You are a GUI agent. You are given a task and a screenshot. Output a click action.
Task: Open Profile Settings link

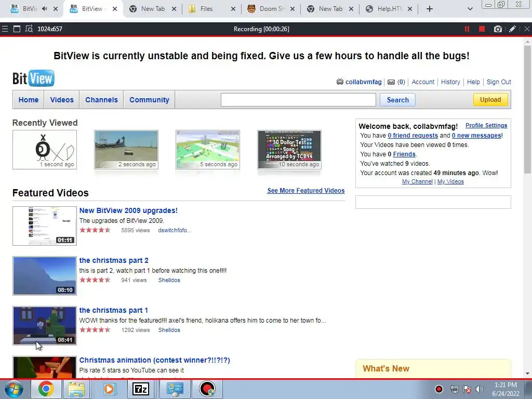click(x=486, y=125)
